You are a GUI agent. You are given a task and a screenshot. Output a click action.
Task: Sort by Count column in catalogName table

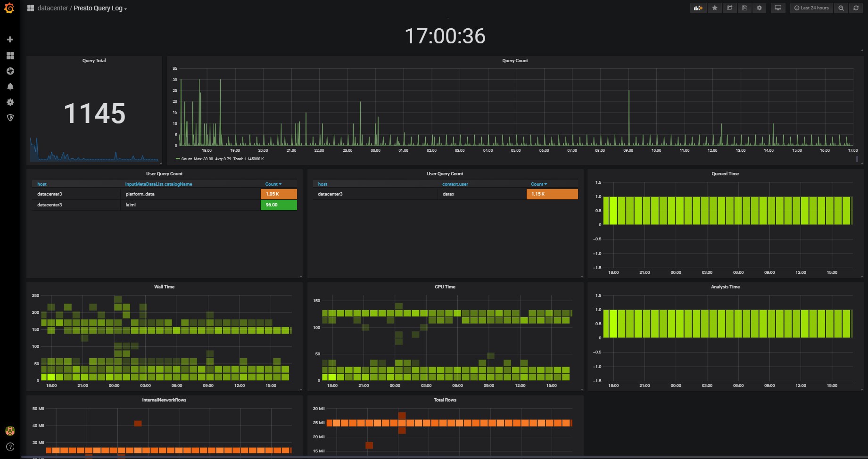tap(273, 184)
